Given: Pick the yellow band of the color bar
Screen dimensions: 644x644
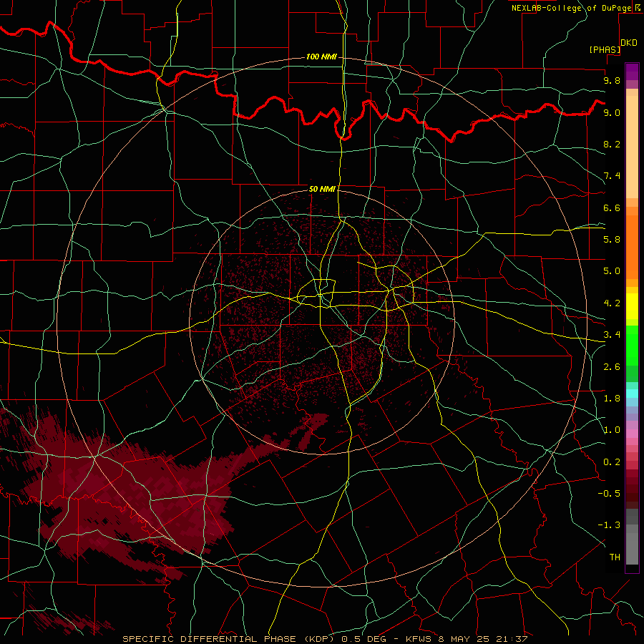Looking at the screenshot, I should click(632, 306).
